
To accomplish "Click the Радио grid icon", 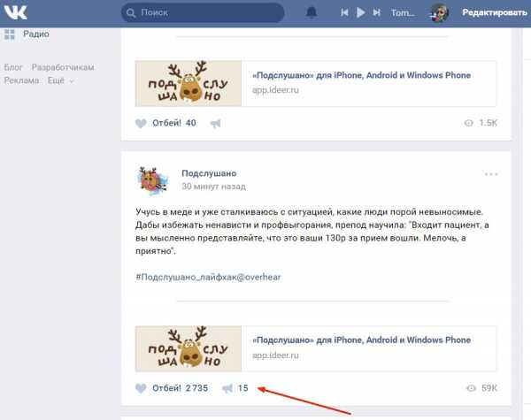I will [10, 34].
